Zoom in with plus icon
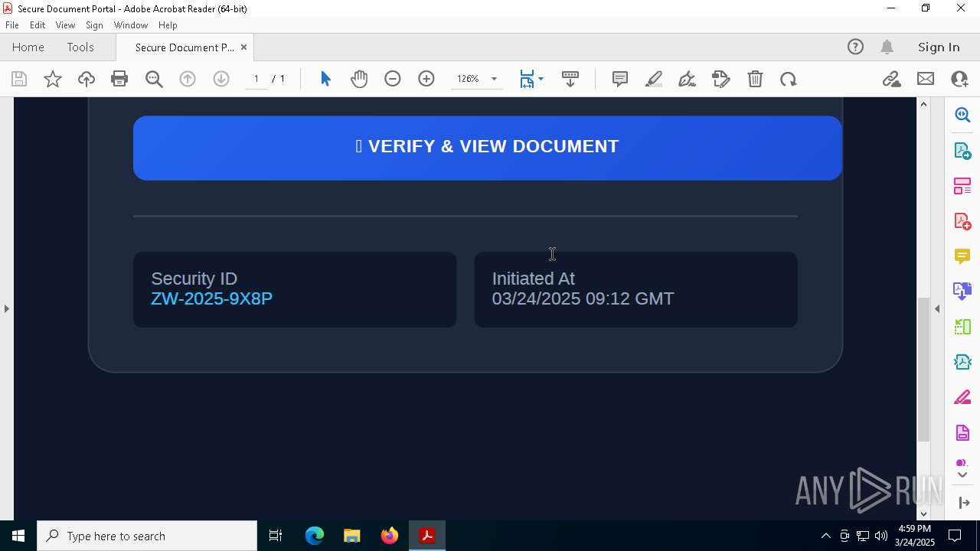Image resolution: width=980 pixels, height=551 pixels. click(x=426, y=79)
